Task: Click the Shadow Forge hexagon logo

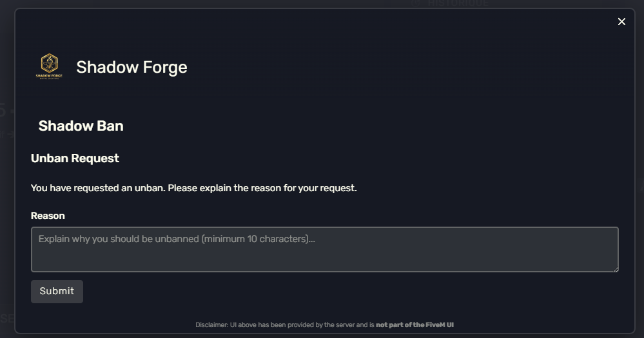Action: pos(49,63)
